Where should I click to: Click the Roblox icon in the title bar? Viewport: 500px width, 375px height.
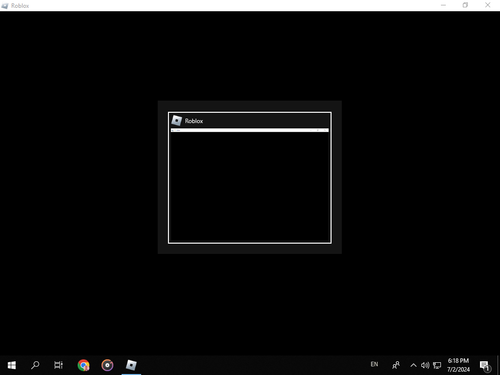5,6
